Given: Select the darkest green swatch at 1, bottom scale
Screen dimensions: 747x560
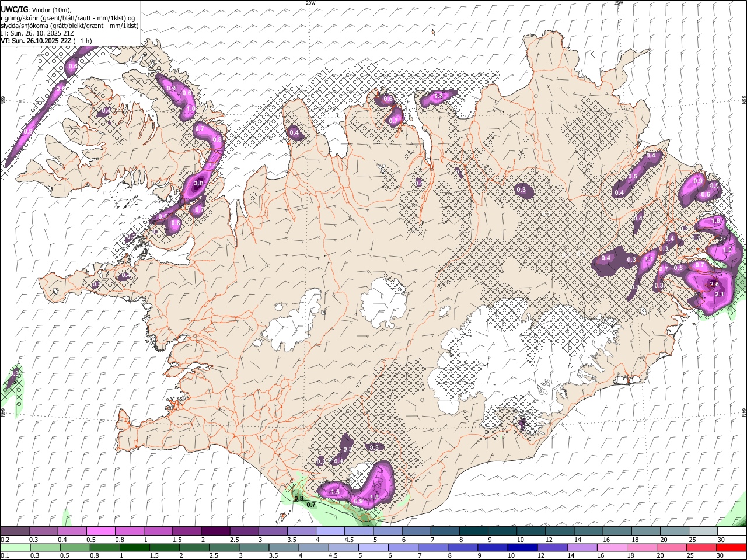Looking at the screenshot, I should pyautogui.click(x=134, y=547).
